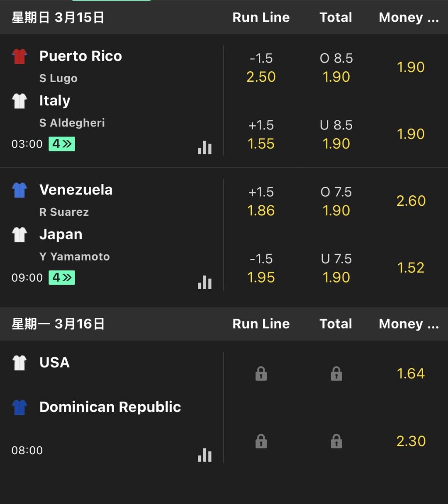Click locked USA run line icon
Viewport: 448px width, 504px height.
pos(261,373)
